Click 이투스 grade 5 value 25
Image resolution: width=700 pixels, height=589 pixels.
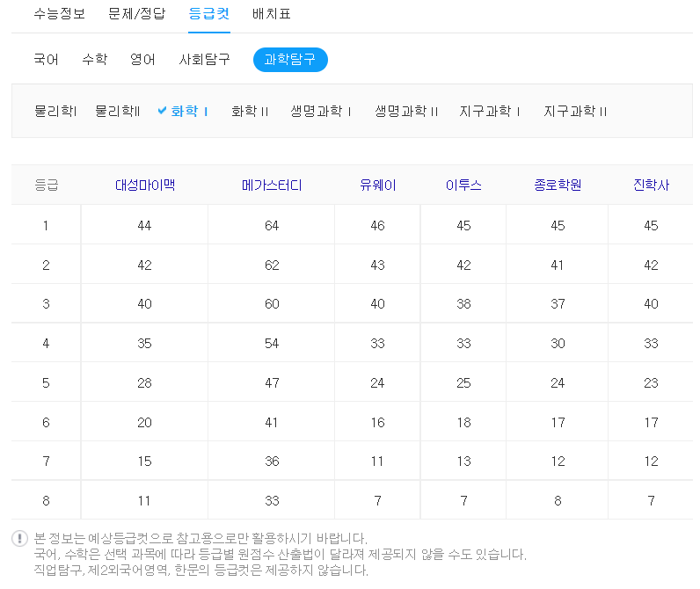pyautogui.click(x=463, y=383)
